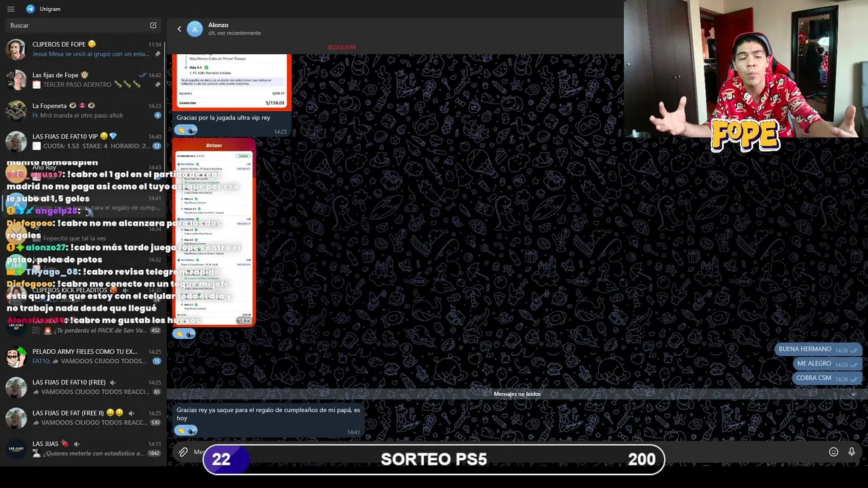
Task: Click the unread badge 15 on PELADO ARMY
Action: pos(157,361)
